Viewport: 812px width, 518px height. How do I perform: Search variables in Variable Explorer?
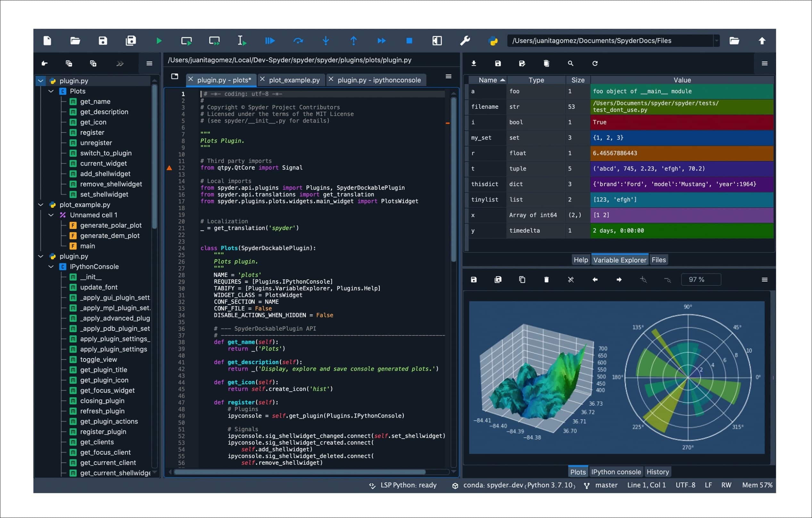pos(570,63)
